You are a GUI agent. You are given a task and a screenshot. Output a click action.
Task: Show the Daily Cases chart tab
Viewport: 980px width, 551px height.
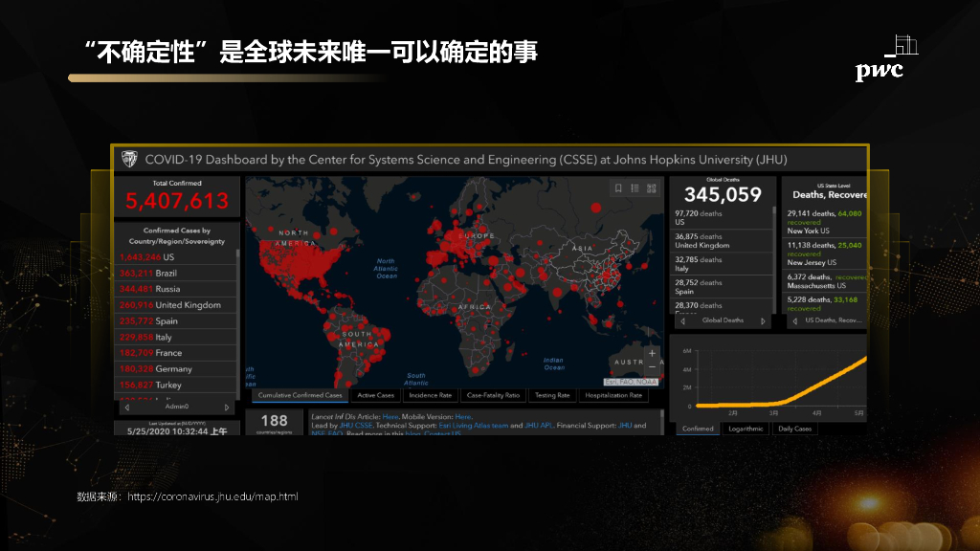(794, 429)
